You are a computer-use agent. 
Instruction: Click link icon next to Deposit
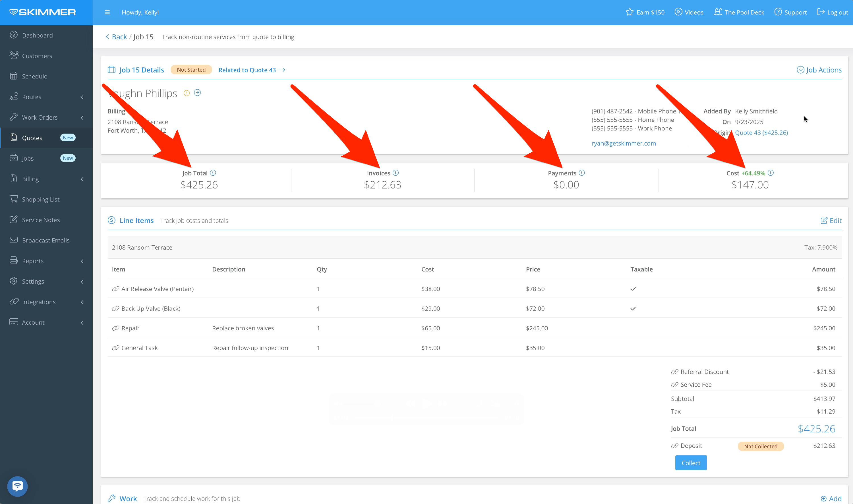(675, 446)
